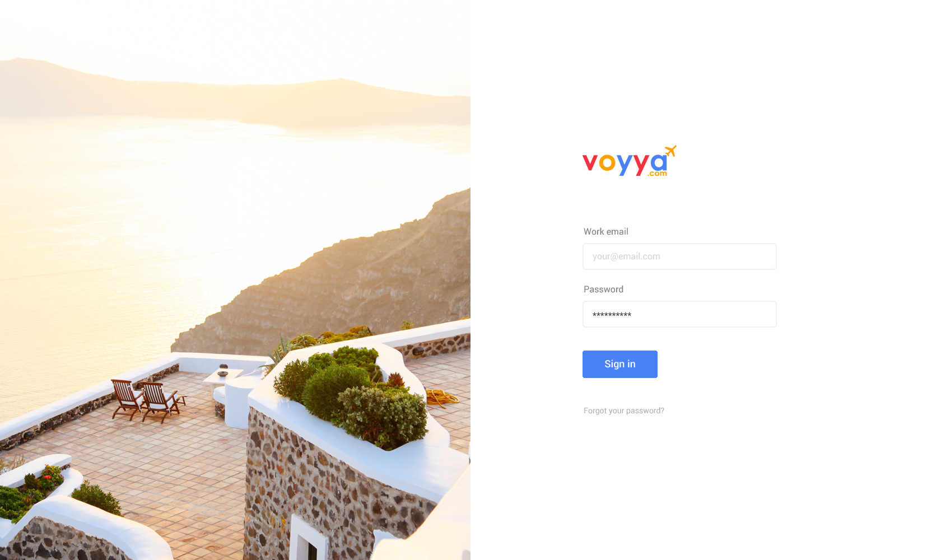Click the 'Work email' label

pyautogui.click(x=606, y=231)
